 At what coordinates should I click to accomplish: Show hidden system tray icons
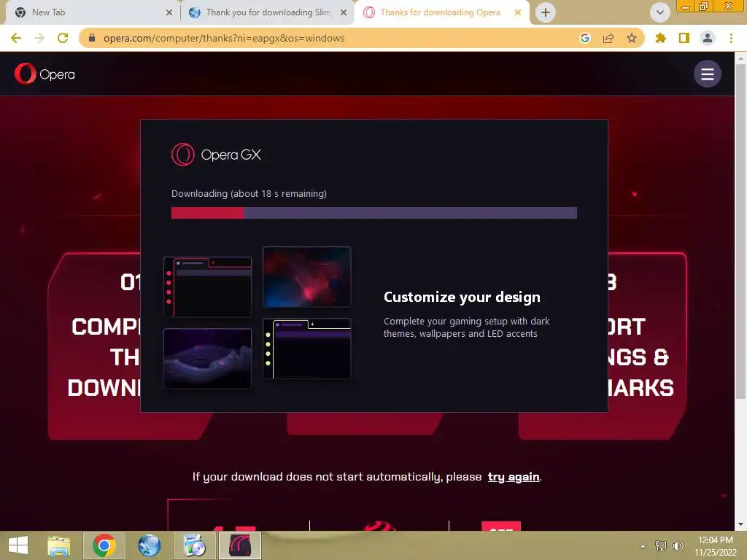pos(643,546)
